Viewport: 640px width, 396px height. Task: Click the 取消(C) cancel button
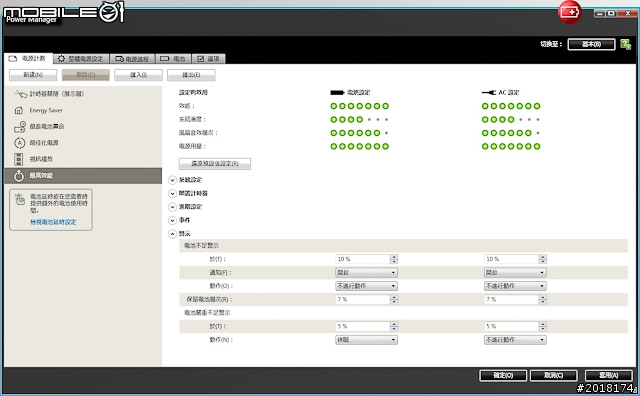pyautogui.click(x=553, y=376)
